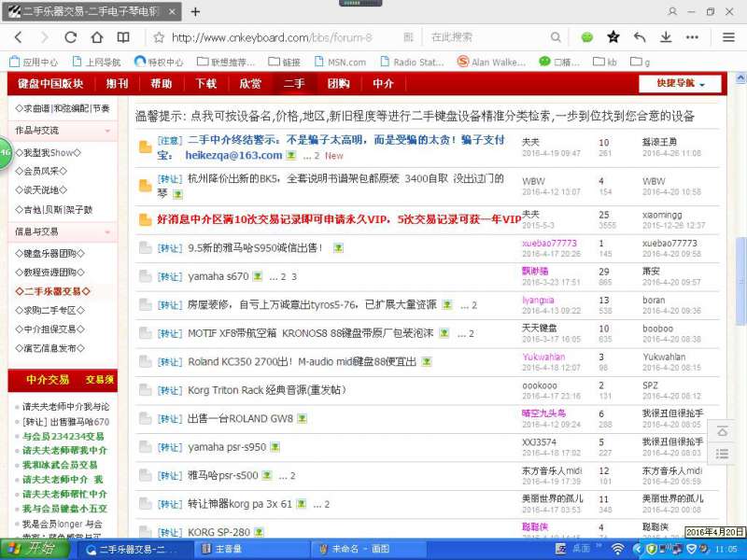Open the reading view book icon

[x=123, y=37]
